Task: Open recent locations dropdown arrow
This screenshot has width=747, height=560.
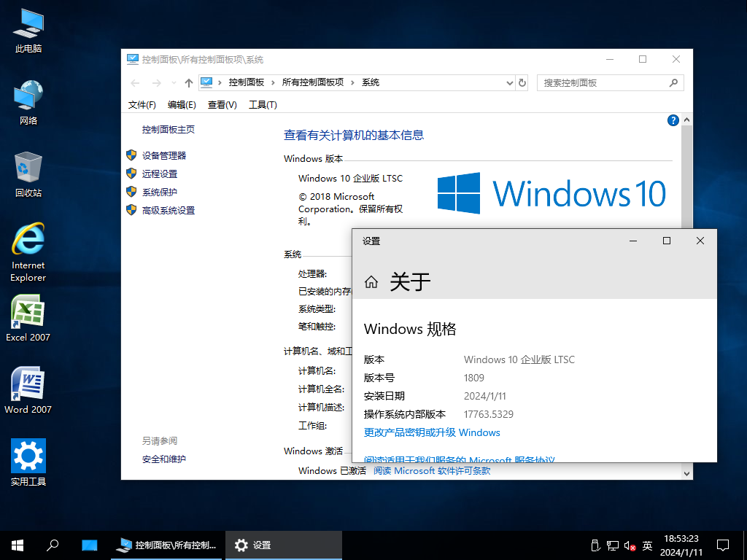Action: (174, 83)
